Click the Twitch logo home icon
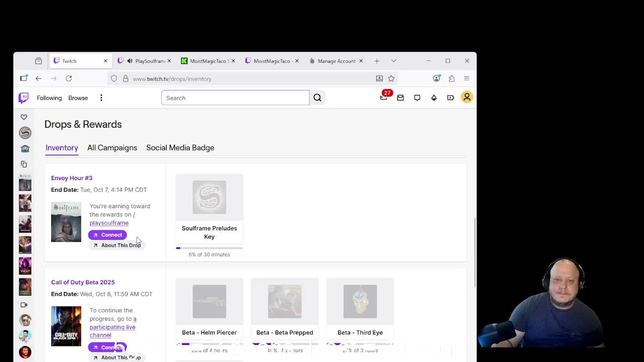The image size is (644, 362). [x=24, y=98]
